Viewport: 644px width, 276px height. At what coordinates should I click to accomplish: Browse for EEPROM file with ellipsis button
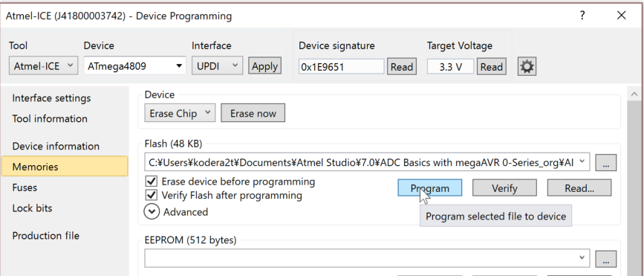(606, 258)
